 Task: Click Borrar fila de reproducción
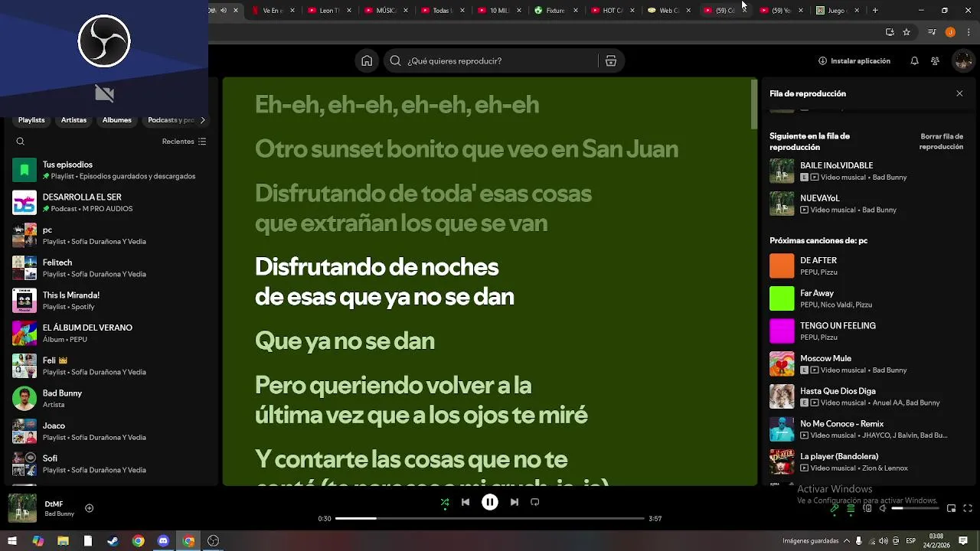(941, 142)
